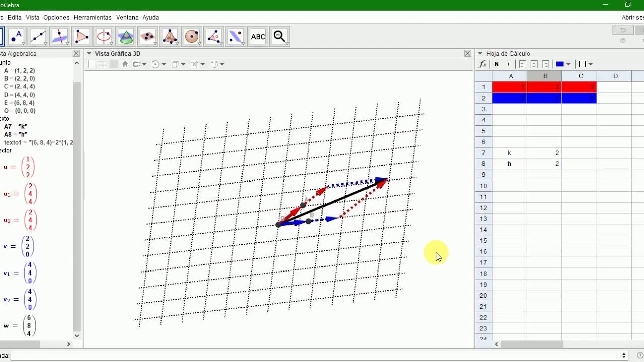Screen dimensions: 644x362
Task: Select spreadsheet column D header
Action: 615,76
